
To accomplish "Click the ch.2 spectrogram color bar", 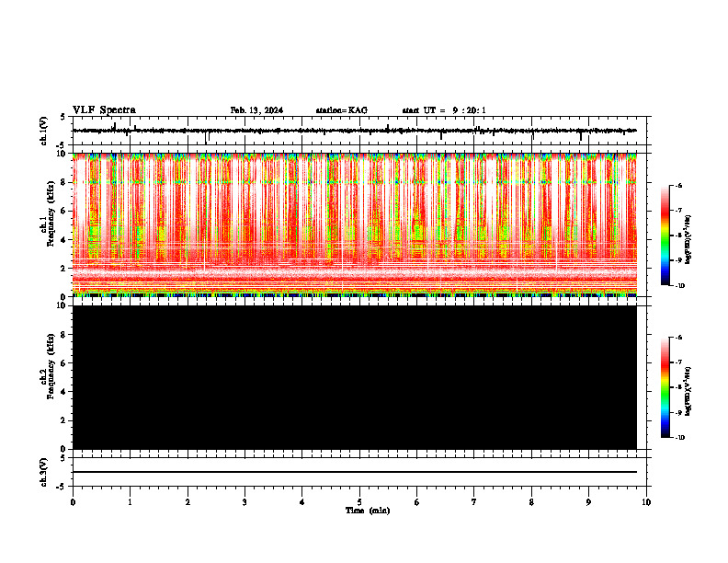I will [x=665, y=387].
